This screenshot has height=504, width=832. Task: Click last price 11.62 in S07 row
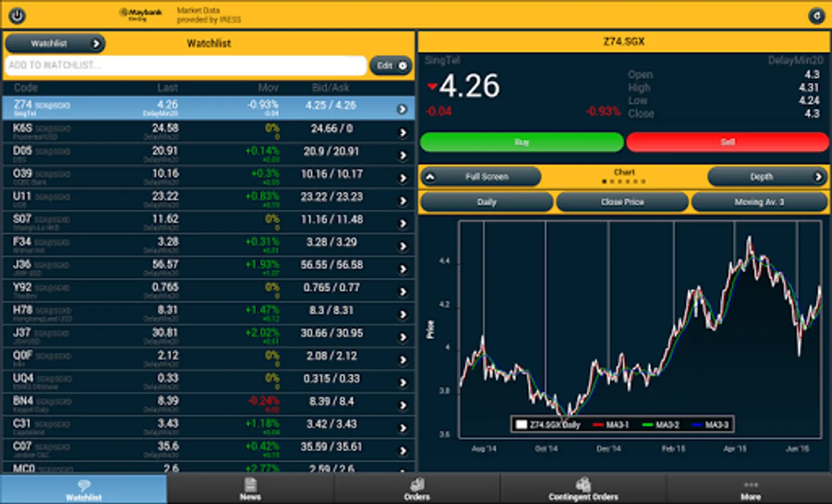coord(165,219)
